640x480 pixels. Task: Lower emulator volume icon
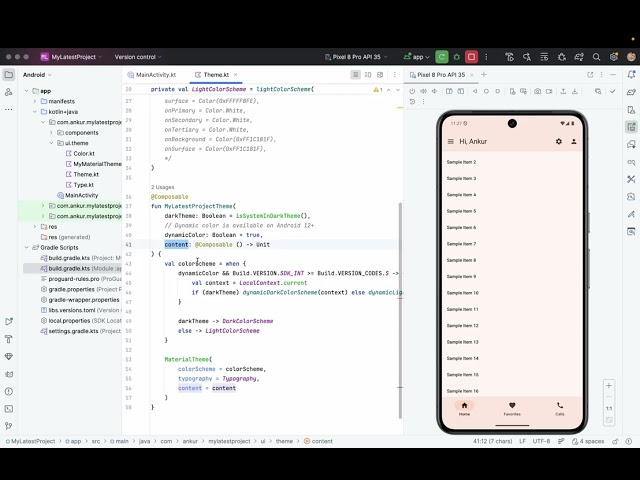(434, 91)
